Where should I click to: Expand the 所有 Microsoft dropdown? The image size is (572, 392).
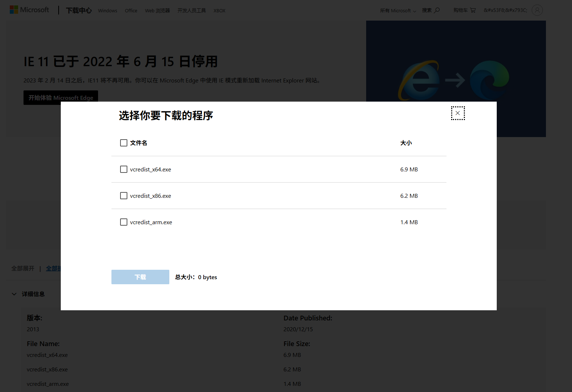click(398, 10)
